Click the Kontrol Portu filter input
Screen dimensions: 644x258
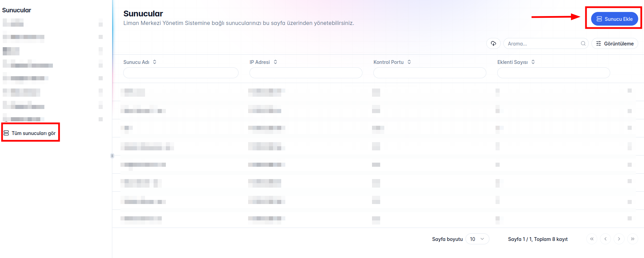coord(429,73)
